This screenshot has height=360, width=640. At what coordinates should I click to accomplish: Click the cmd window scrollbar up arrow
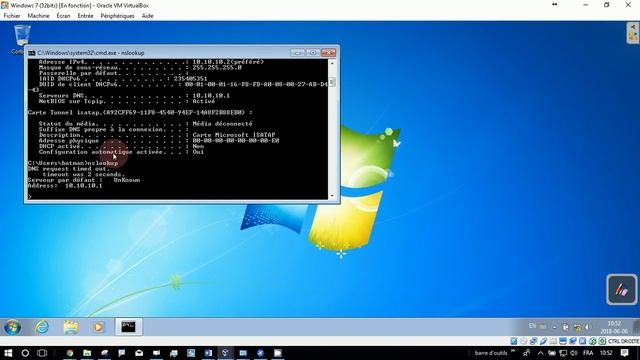click(332, 63)
